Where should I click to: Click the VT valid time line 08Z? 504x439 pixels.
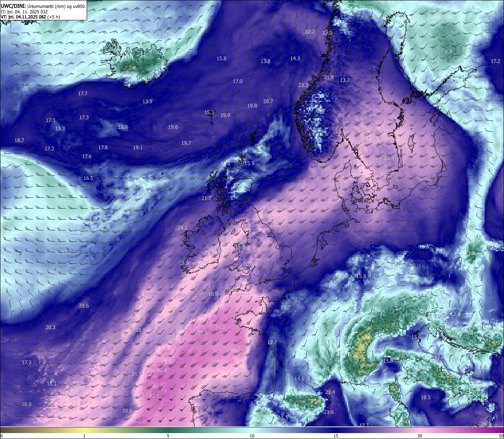click(30, 17)
